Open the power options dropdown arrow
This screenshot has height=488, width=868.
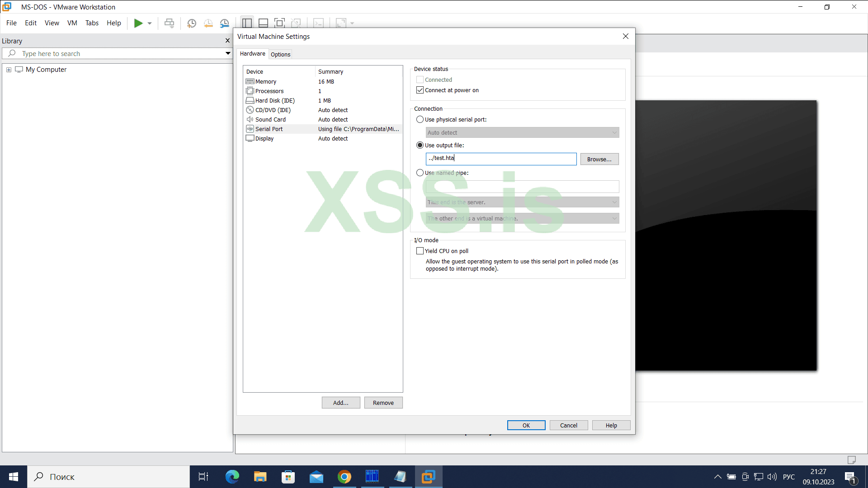click(x=149, y=23)
